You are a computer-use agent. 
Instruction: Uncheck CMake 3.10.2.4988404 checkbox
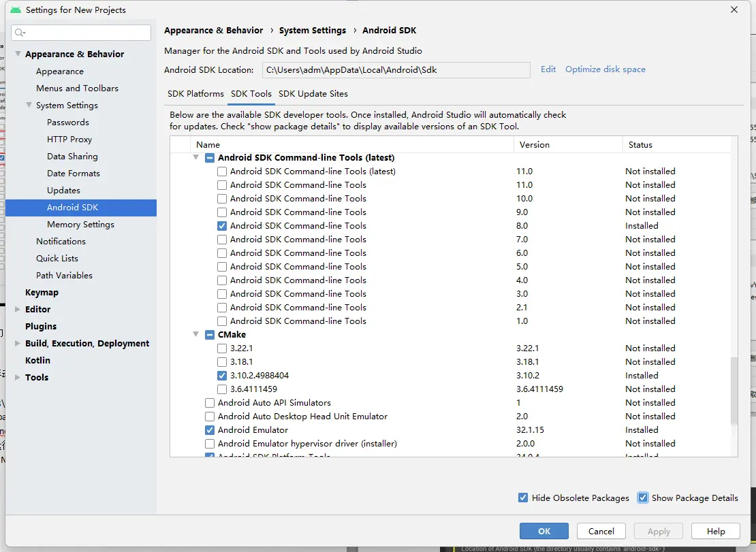[222, 375]
